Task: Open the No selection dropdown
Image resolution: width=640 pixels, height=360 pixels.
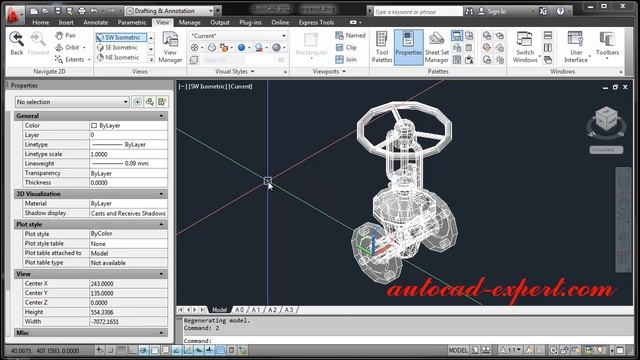Action: point(72,102)
